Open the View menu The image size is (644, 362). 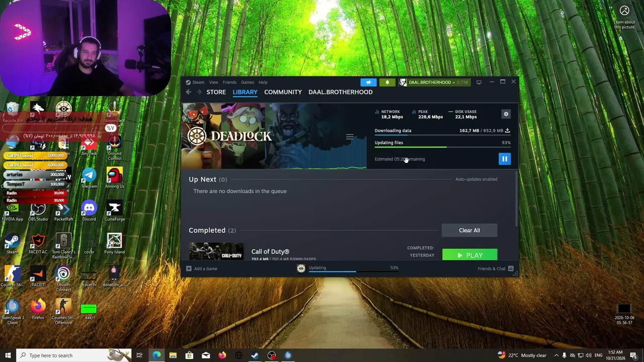pos(213,82)
